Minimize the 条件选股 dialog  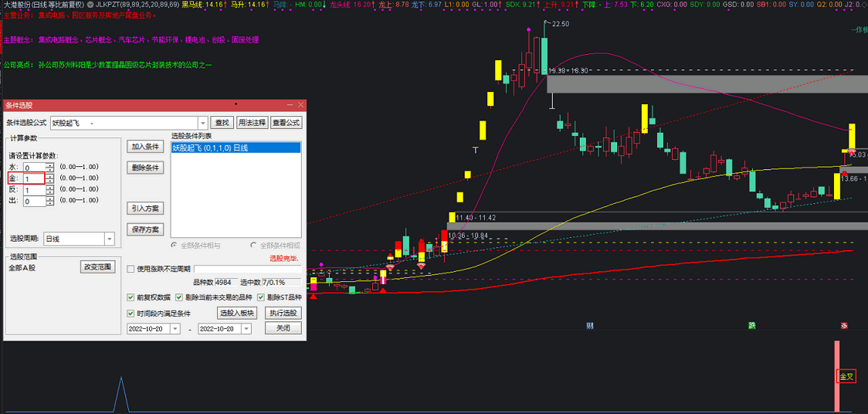(x=290, y=104)
